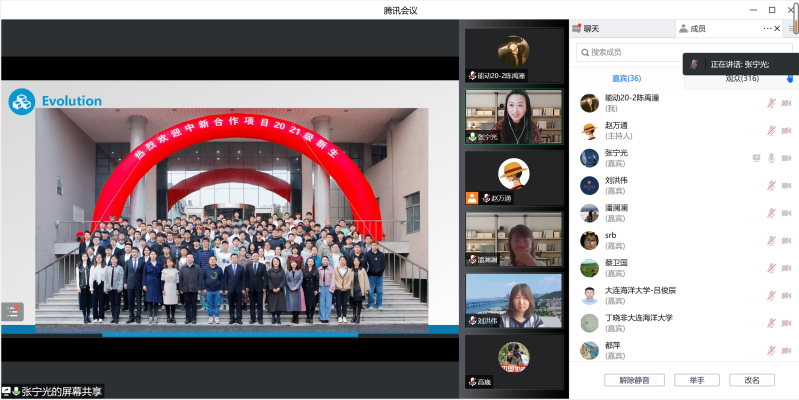Click the 搜索成员 search members field

coord(630,52)
